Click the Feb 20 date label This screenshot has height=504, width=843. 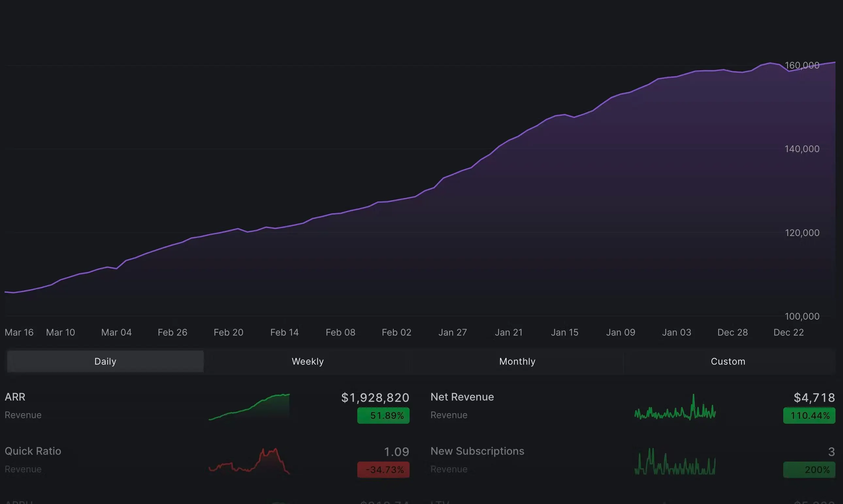[x=228, y=332]
